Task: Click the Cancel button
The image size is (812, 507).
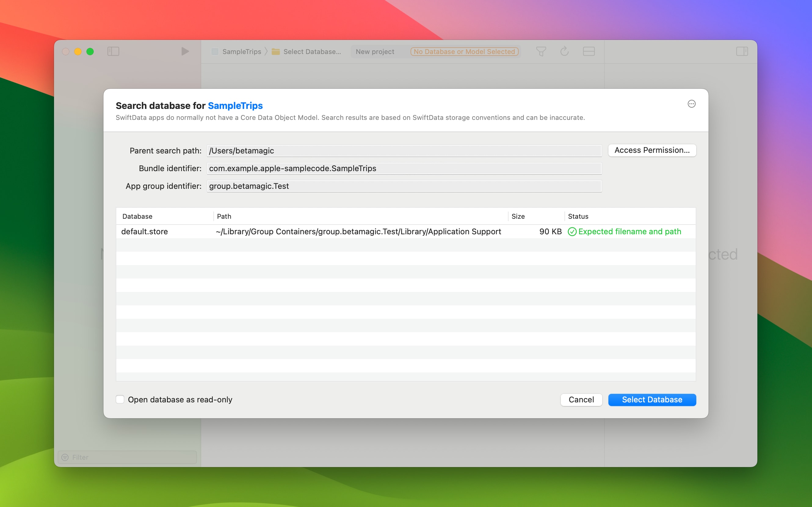Action: click(x=581, y=400)
